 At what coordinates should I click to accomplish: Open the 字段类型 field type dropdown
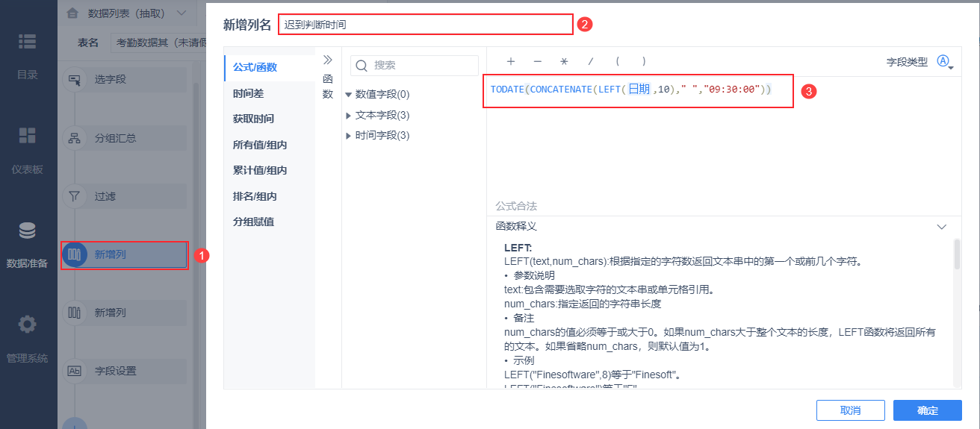(x=945, y=63)
